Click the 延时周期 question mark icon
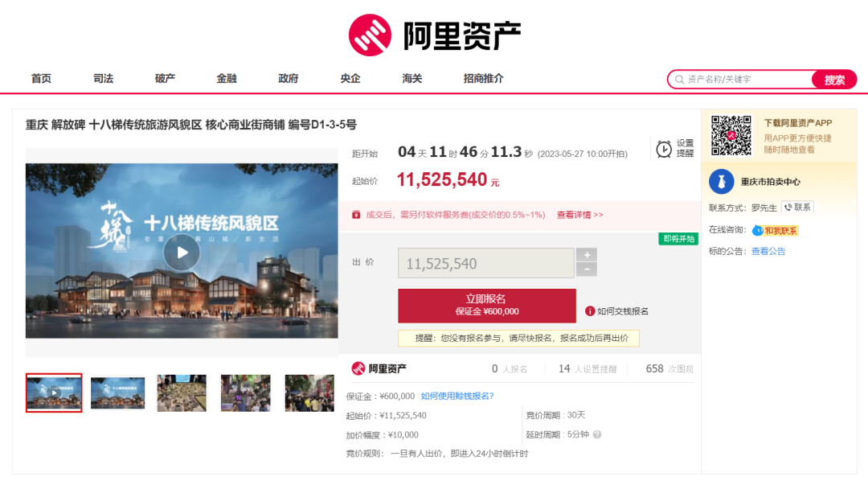868x481 pixels. 596,434
